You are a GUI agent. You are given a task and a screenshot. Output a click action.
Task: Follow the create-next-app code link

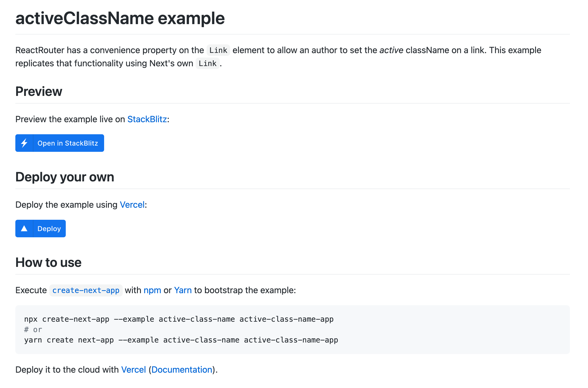click(86, 290)
